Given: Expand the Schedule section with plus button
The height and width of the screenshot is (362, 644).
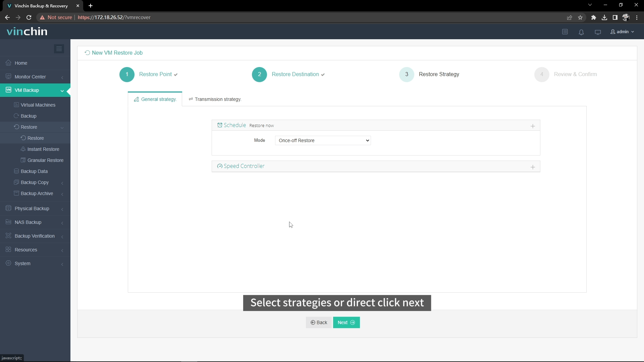Looking at the screenshot, I should pyautogui.click(x=533, y=126).
